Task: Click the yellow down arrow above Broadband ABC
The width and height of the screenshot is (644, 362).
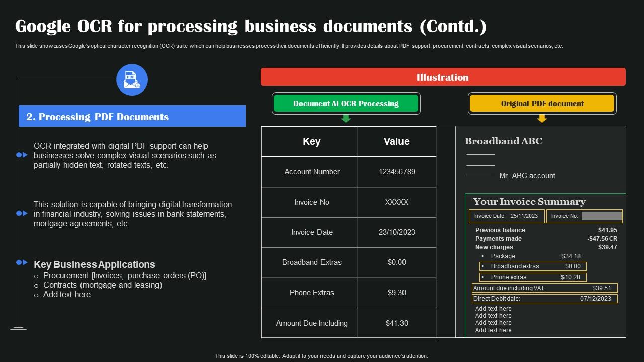Action: coord(542,119)
